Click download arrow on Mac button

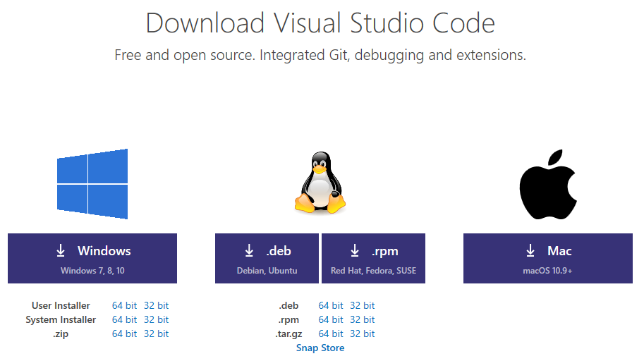(530, 250)
